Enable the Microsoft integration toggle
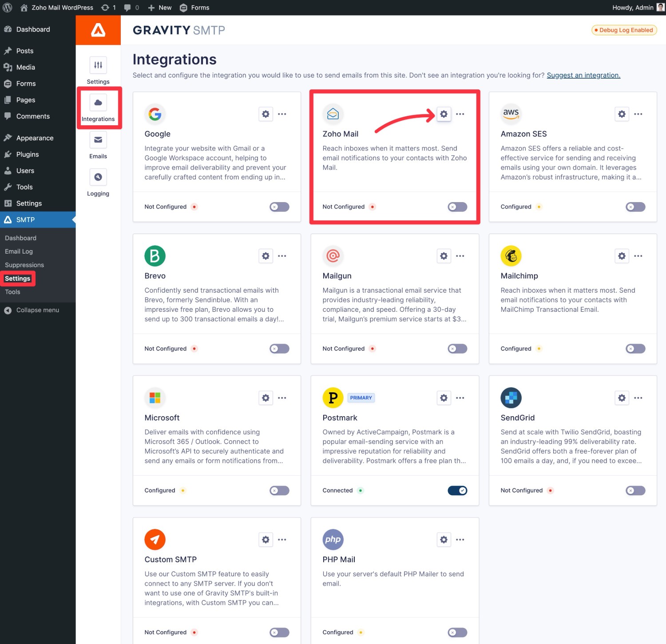The width and height of the screenshot is (666, 644). (279, 490)
